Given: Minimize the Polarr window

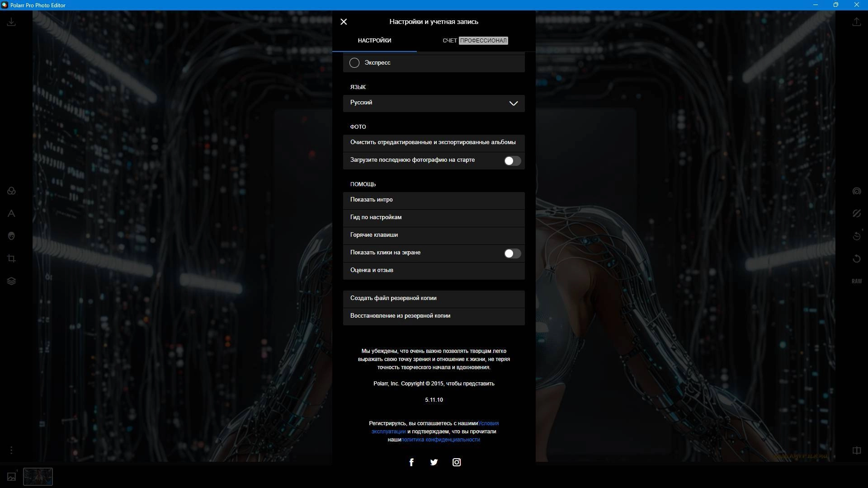Looking at the screenshot, I should [x=816, y=5].
